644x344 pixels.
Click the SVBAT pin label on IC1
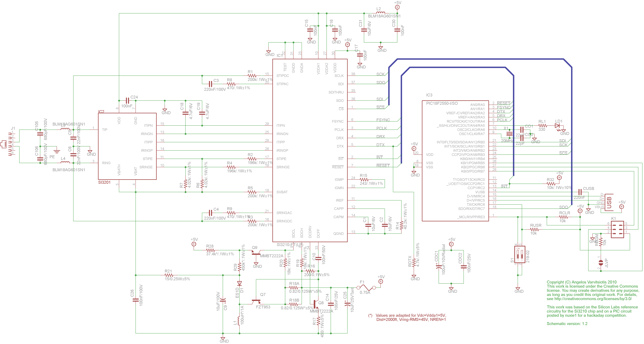282,192
